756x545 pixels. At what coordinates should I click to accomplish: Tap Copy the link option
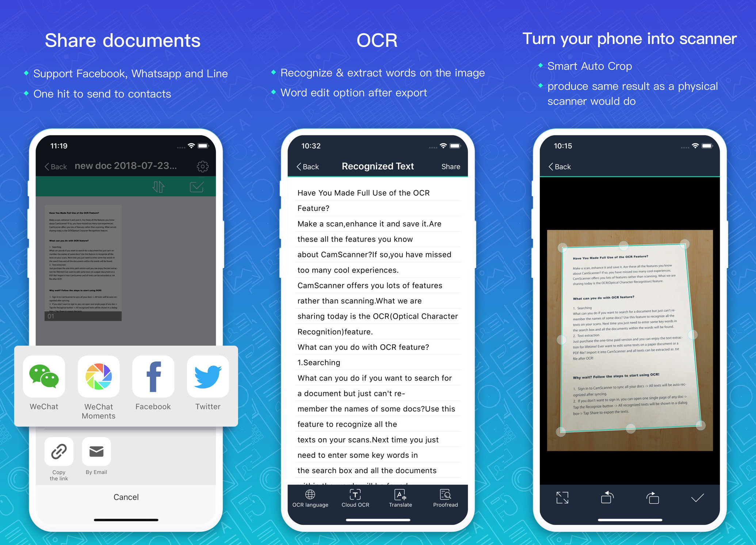(x=58, y=453)
